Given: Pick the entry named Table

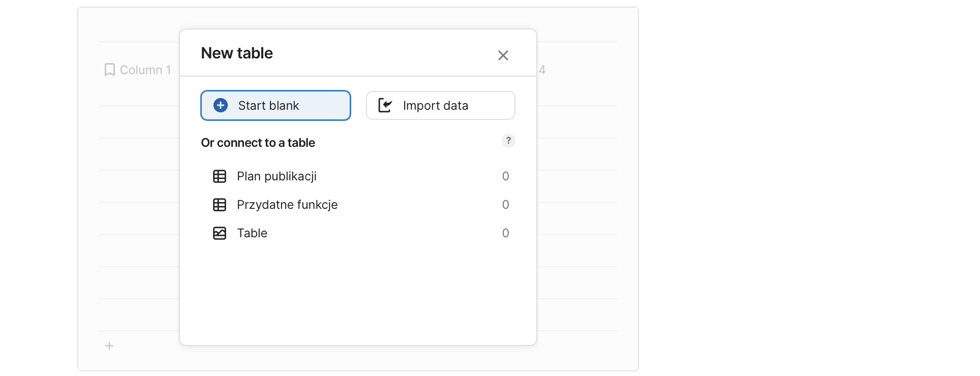Looking at the screenshot, I should pos(252,233).
